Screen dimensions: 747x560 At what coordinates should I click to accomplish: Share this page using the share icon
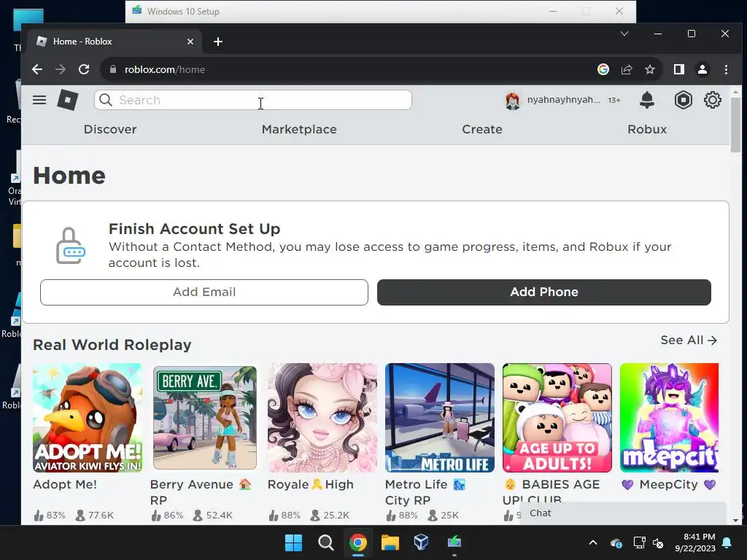click(x=627, y=69)
